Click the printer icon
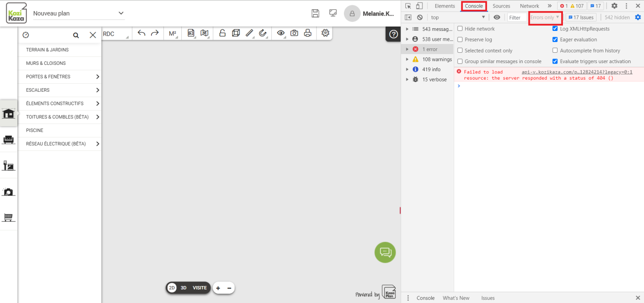 (308, 33)
